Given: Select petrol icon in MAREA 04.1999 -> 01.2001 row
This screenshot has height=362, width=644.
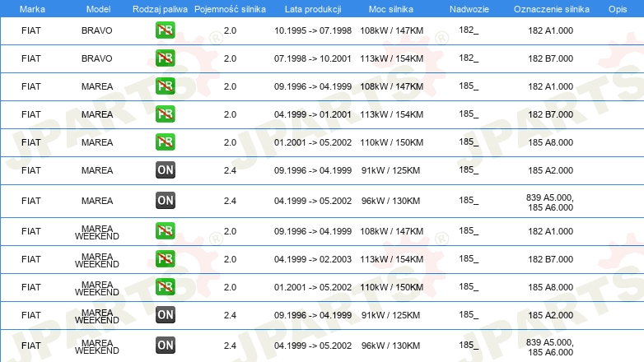Looking at the screenshot, I should [x=165, y=114].
